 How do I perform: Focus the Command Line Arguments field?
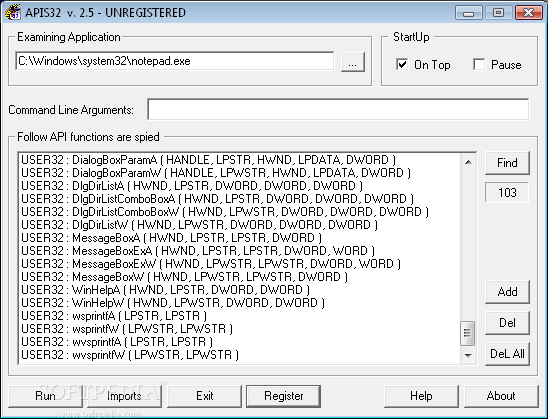click(338, 109)
